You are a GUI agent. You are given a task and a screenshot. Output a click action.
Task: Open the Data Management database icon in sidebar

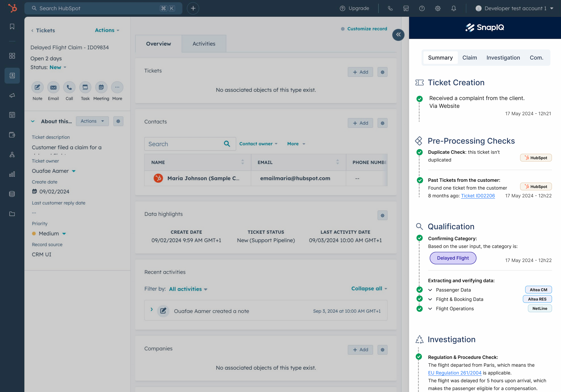(x=12, y=194)
